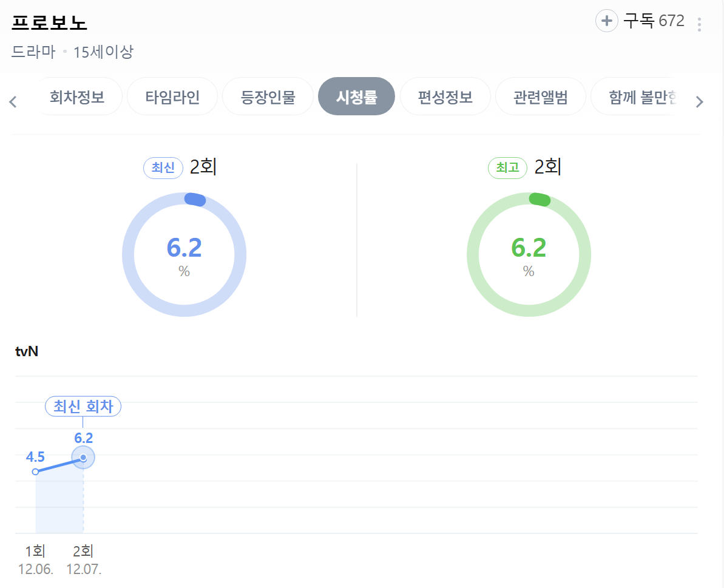The image size is (724, 588).
Task: Select the 6.2 episode 2 chart point
Action: tap(83, 458)
